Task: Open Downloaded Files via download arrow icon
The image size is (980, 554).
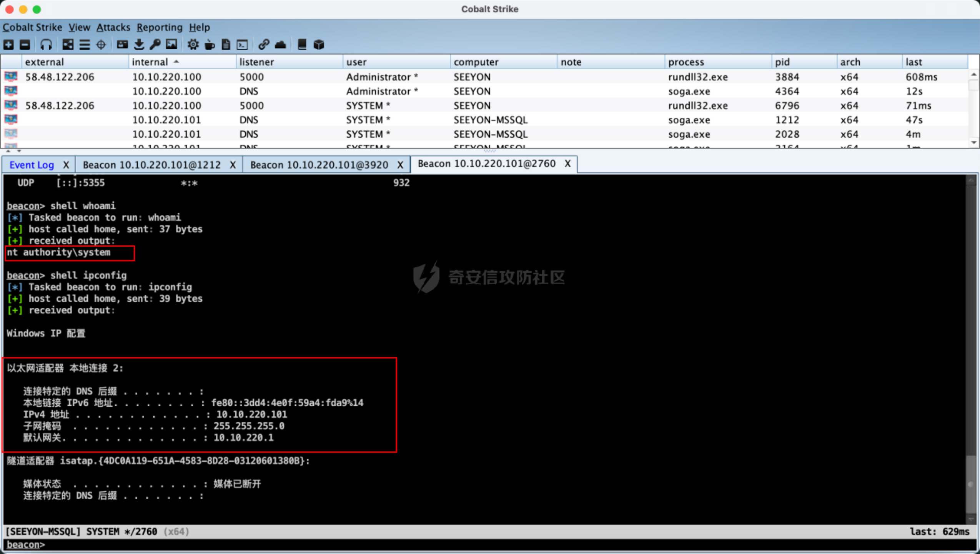Action: coord(139,45)
